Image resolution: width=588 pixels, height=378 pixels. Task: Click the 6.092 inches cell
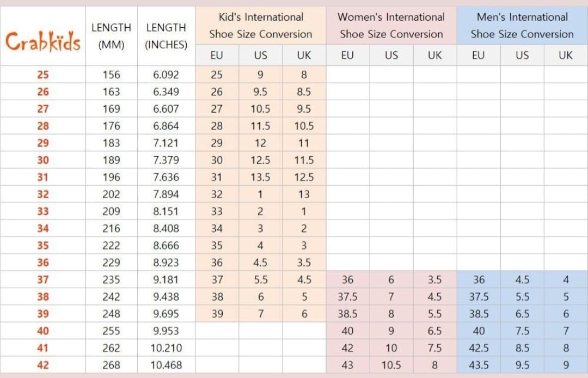click(x=166, y=75)
